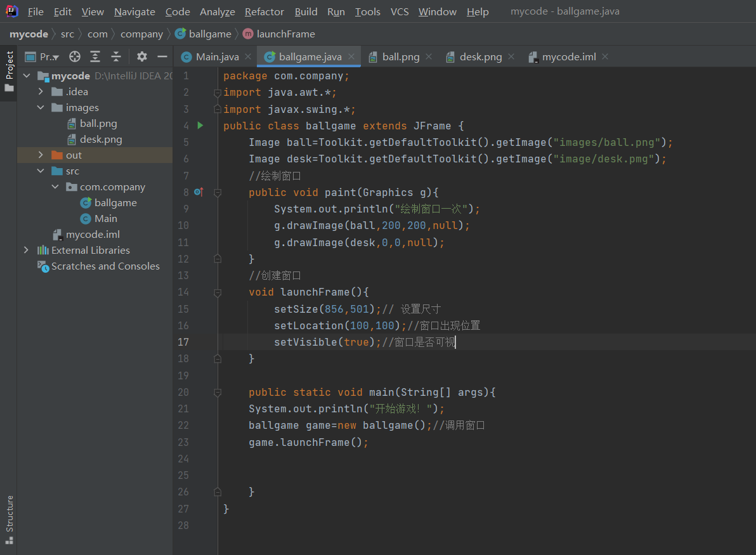The height and width of the screenshot is (555, 756).
Task: Open the VCS menu
Action: pos(400,11)
